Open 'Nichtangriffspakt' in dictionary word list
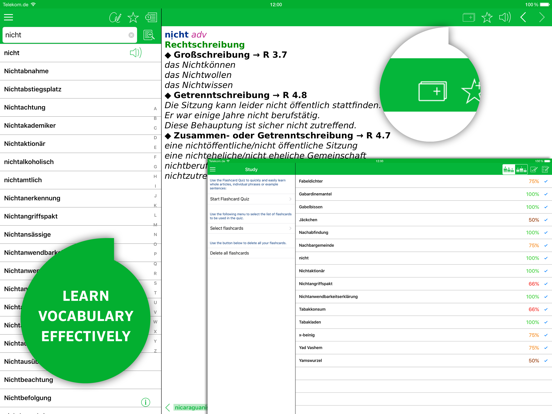 pos(81,217)
